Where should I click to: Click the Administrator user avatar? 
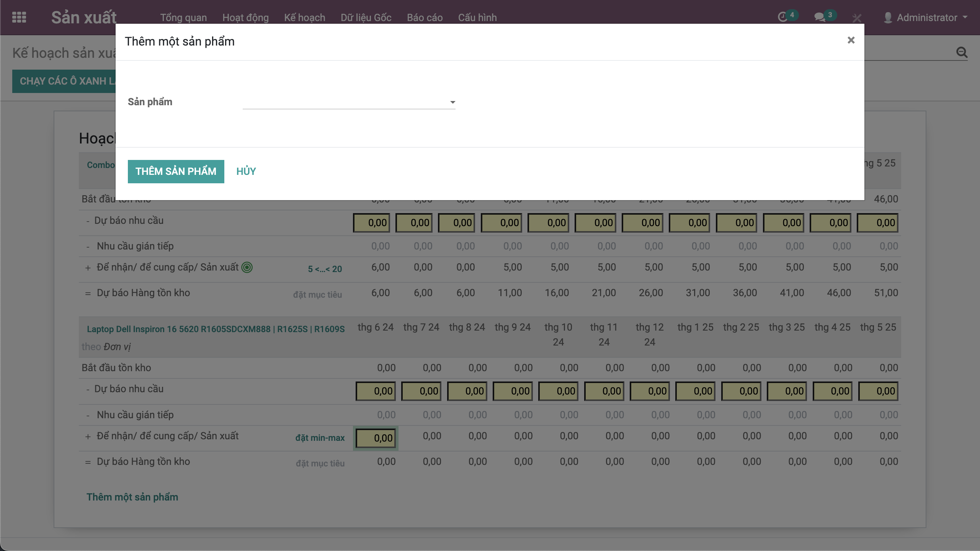tap(888, 18)
